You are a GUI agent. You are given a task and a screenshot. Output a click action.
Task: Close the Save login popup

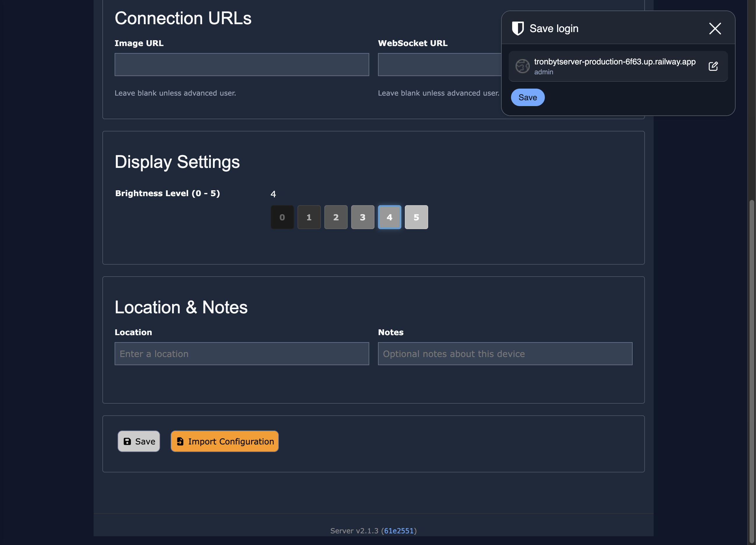tap(715, 29)
